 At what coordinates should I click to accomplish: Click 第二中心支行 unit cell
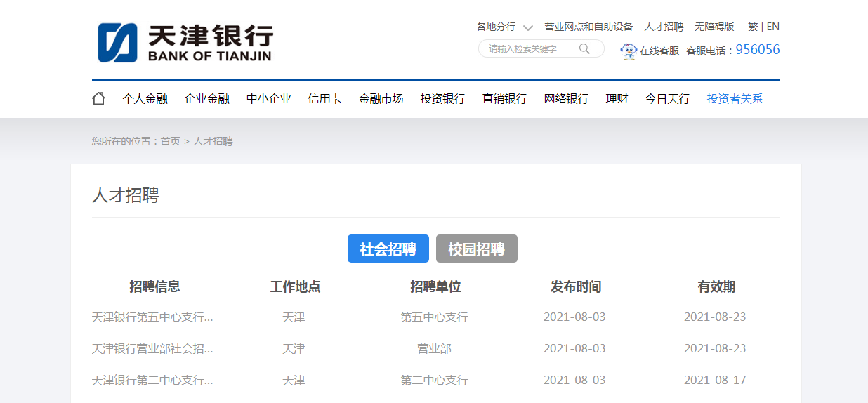pyautogui.click(x=434, y=381)
